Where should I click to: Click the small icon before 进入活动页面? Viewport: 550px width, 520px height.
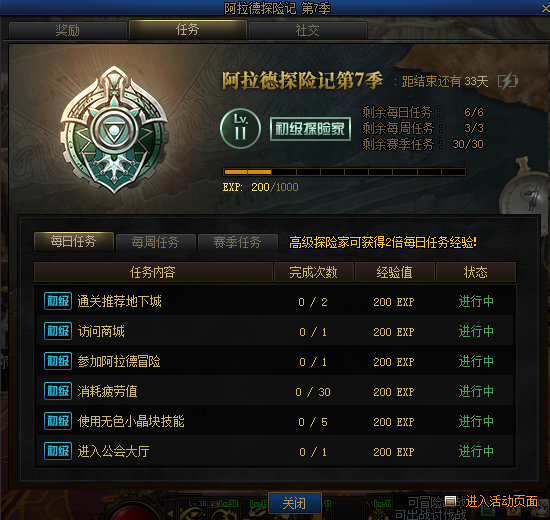tap(450, 501)
